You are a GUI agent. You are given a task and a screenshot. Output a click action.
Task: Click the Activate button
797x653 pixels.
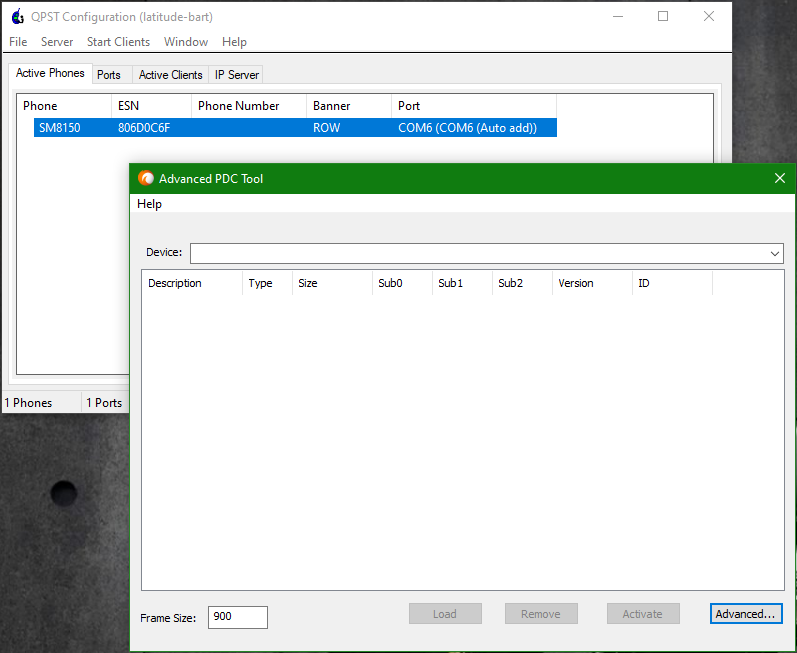642,614
